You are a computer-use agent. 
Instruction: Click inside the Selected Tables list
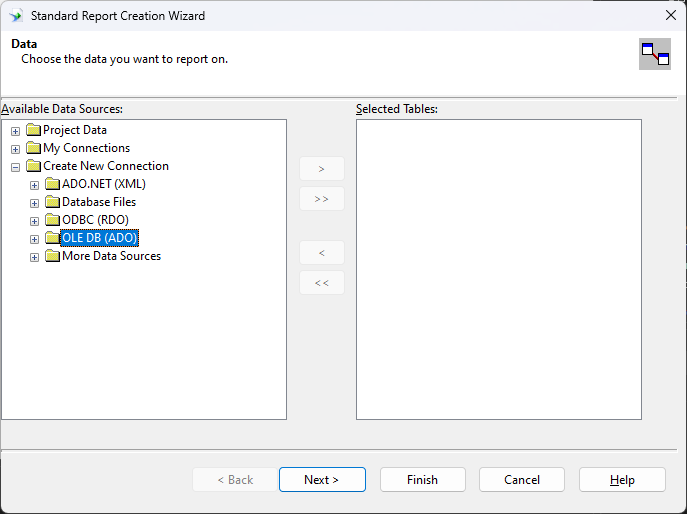[498, 269]
